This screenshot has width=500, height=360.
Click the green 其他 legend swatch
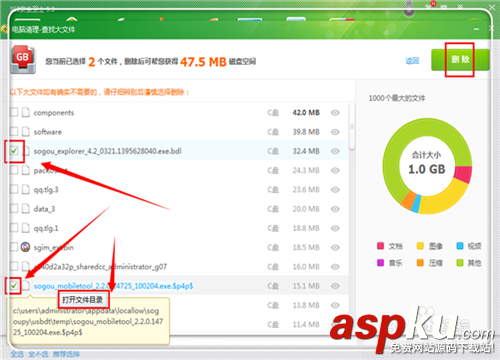point(460,263)
